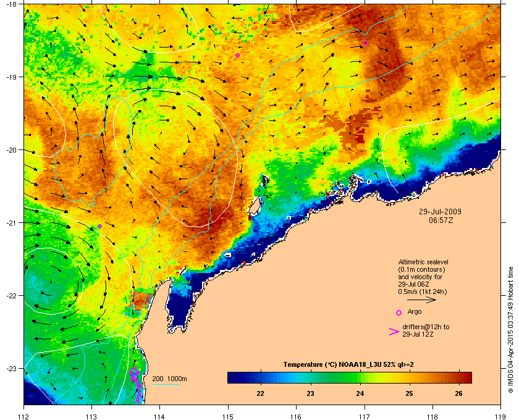Click the Argo float marker near 115E, 18.7S

coord(238,55)
